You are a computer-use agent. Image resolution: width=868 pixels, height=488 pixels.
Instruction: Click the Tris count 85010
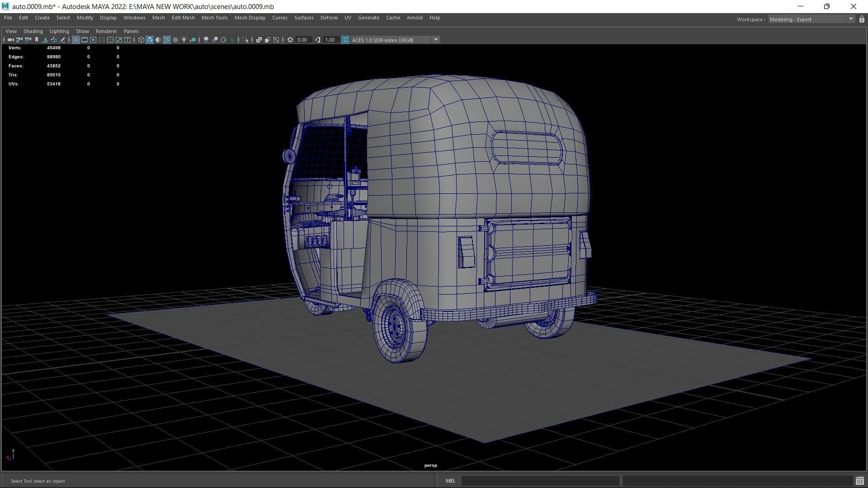53,75
